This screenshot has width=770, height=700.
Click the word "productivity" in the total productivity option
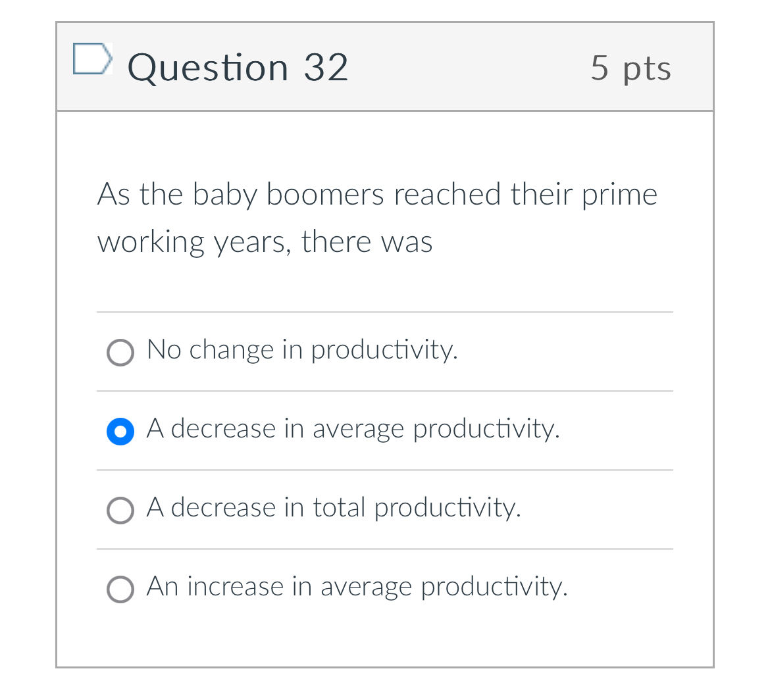click(x=448, y=508)
